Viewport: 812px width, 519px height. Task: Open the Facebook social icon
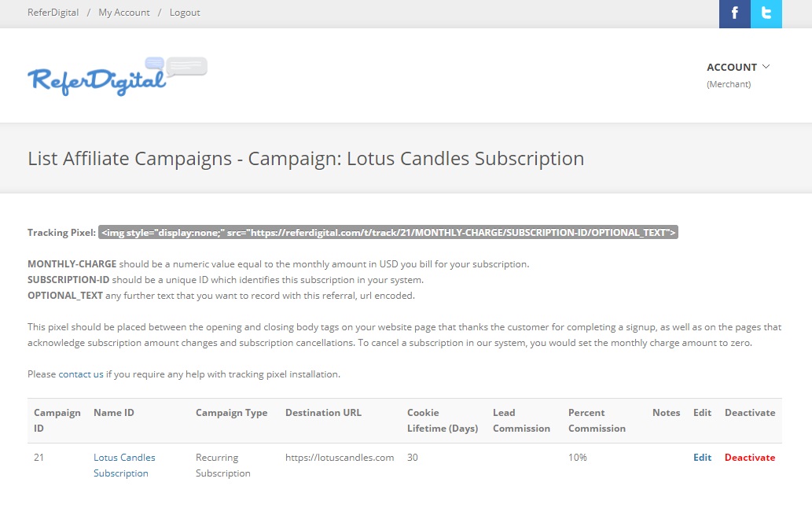pos(734,13)
